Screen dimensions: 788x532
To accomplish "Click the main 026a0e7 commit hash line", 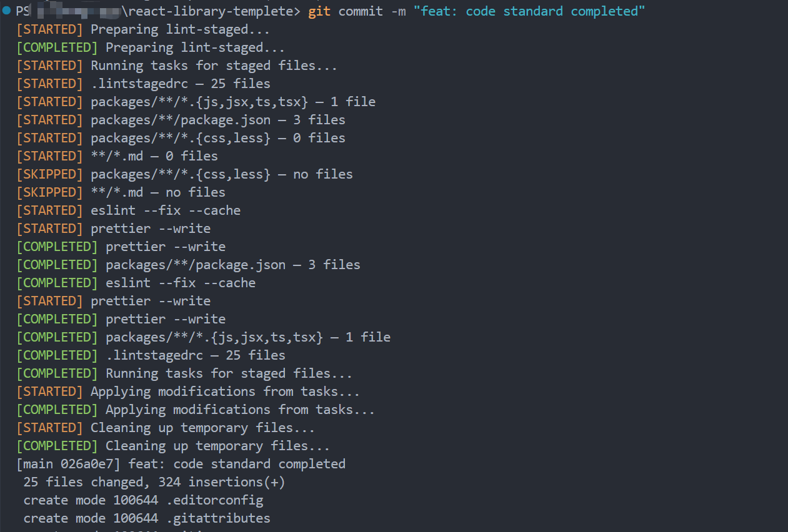I will 181,464.
